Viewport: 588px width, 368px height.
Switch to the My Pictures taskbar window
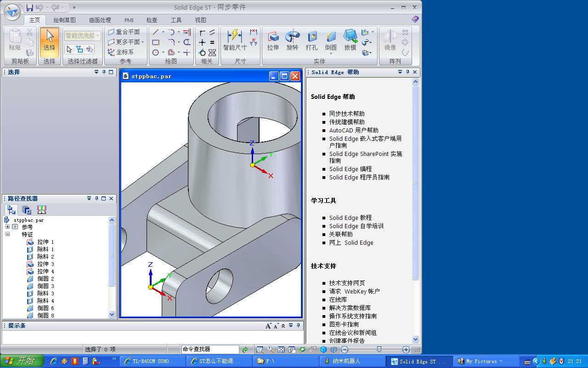point(486,361)
